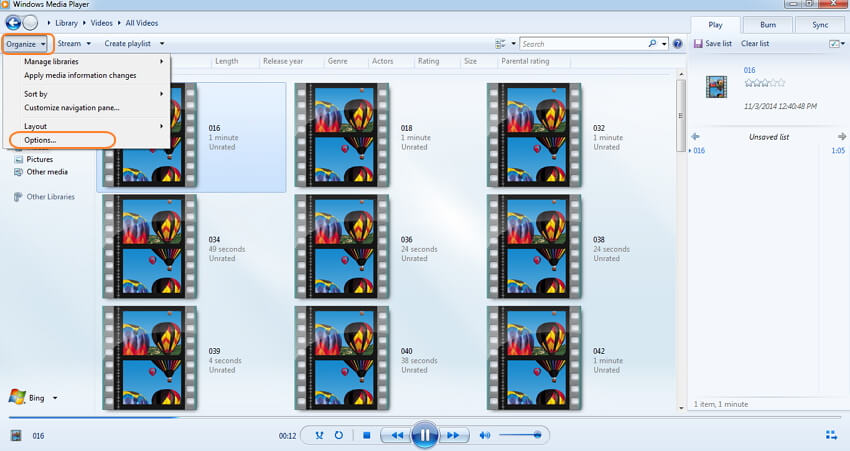Screen dimensions: 850x451
Task: Switch to the Sync tab
Action: [x=820, y=25]
